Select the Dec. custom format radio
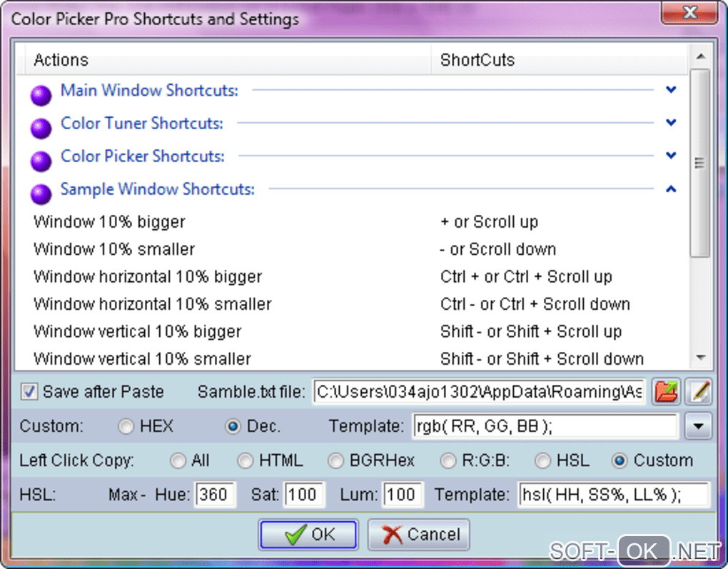The image size is (728, 569). (233, 426)
